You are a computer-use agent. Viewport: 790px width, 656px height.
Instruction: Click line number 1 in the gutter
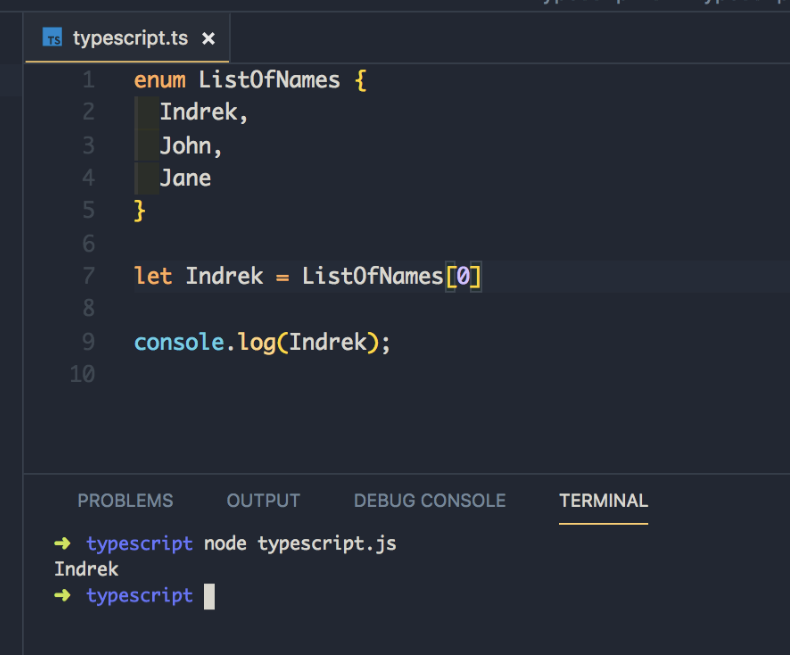pyautogui.click(x=89, y=80)
